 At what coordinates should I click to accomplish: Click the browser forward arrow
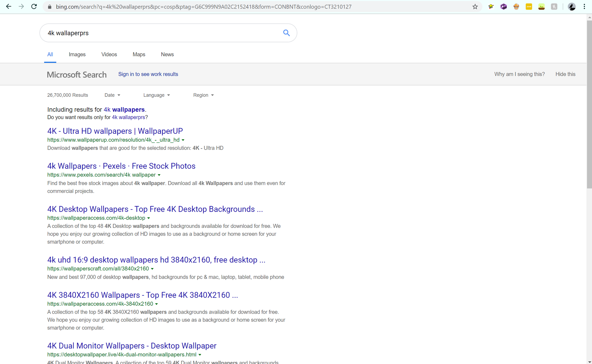click(21, 7)
